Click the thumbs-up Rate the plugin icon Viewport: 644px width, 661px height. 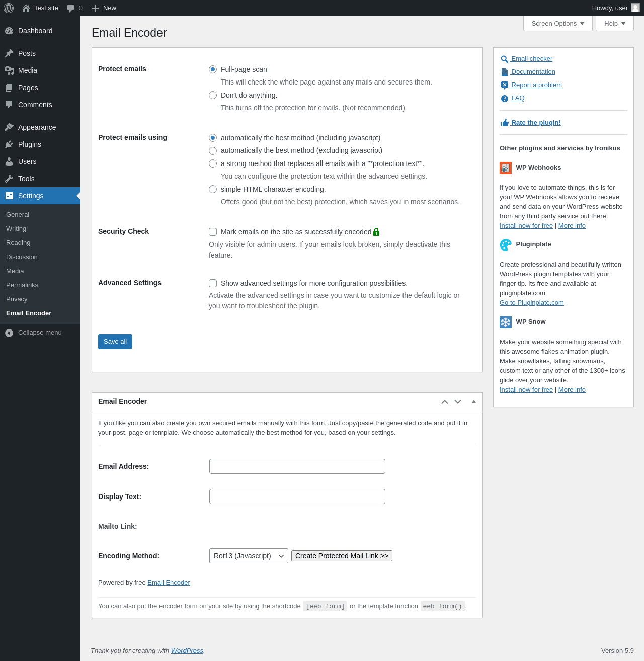tap(505, 123)
